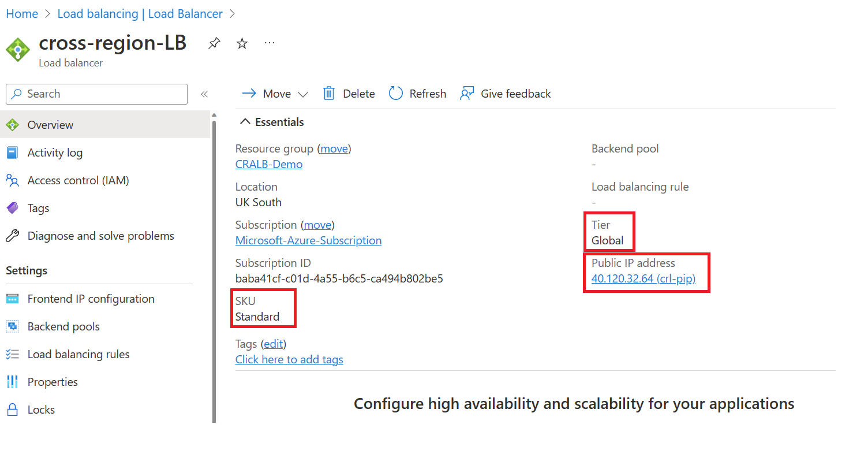
Task: Give feedback on Load Balancer
Action: (x=505, y=93)
